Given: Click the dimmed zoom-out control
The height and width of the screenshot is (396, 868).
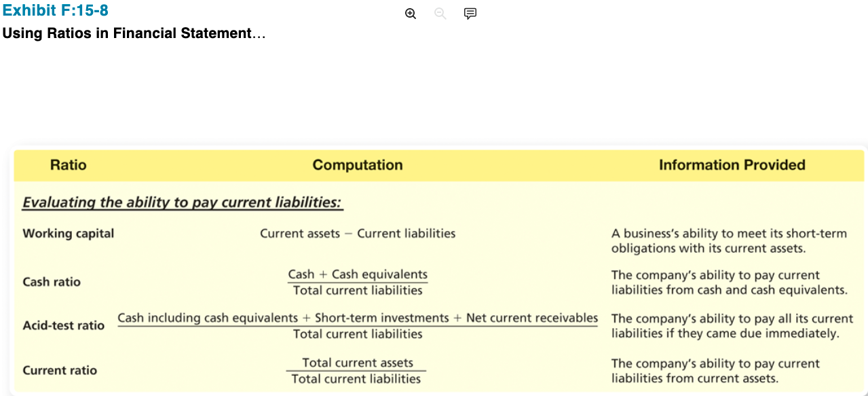Looking at the screenshot, I should tap(440, 13).
